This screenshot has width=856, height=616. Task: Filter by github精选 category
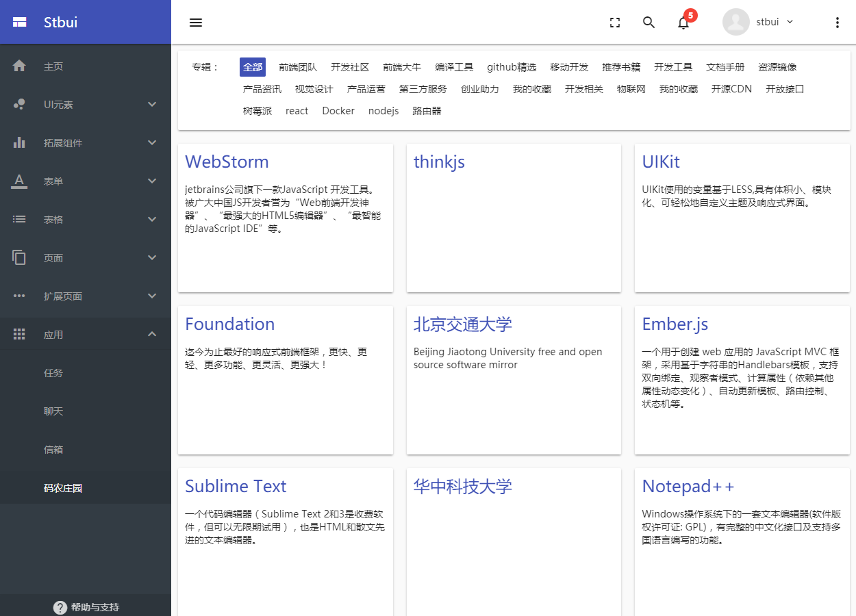pos(512,67)
